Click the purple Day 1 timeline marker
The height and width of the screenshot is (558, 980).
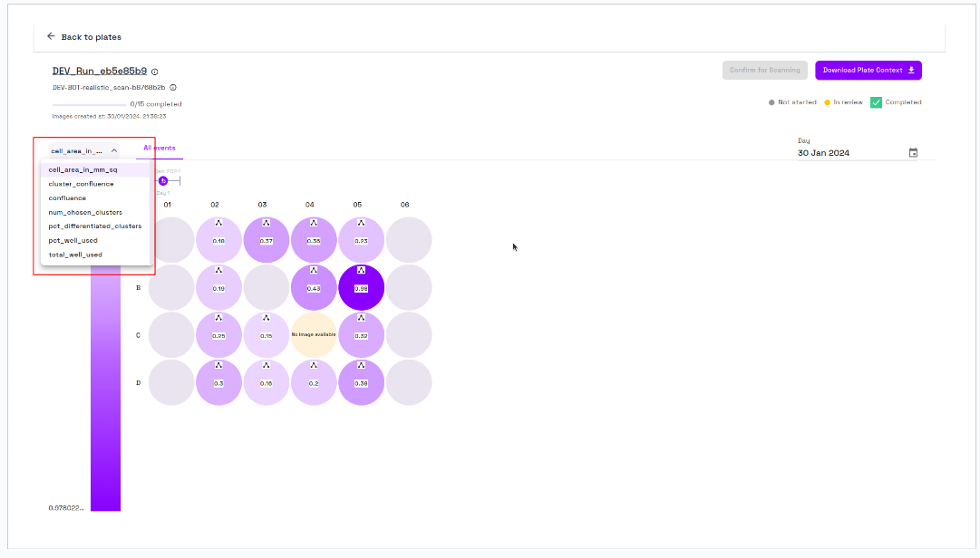click(x=163, y=181)
